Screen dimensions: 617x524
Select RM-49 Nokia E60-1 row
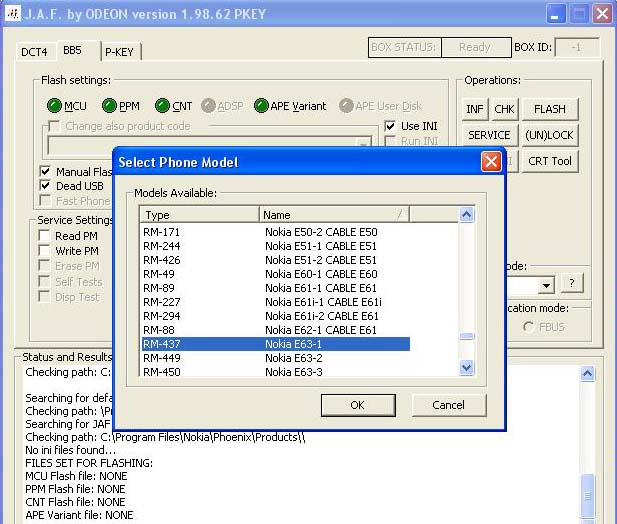pyautogui.click(x=275, y=274)
